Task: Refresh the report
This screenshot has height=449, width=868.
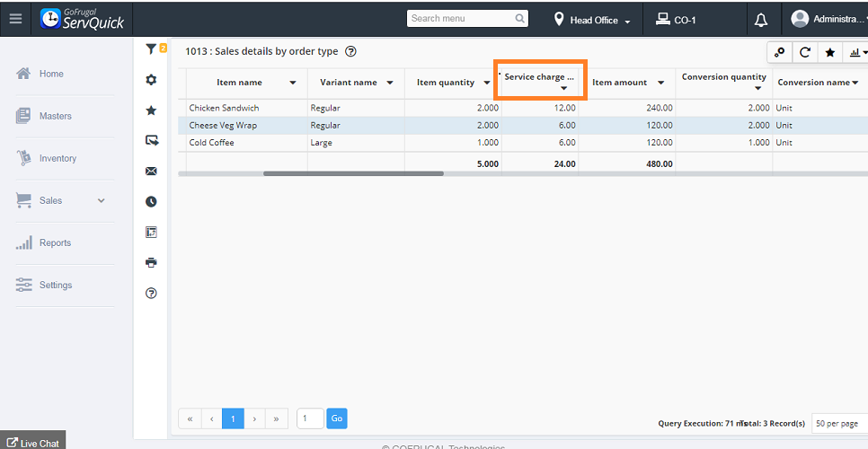Action: coord(805,52)
